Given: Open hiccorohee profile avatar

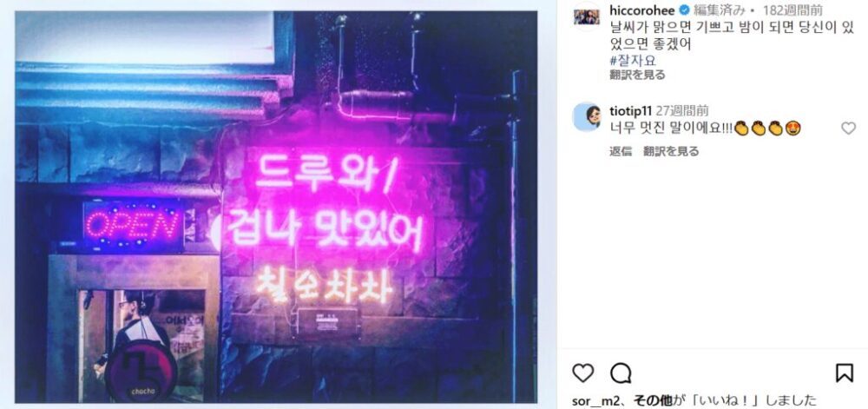Looking at the screenshot, I should [x=587, y=16].
